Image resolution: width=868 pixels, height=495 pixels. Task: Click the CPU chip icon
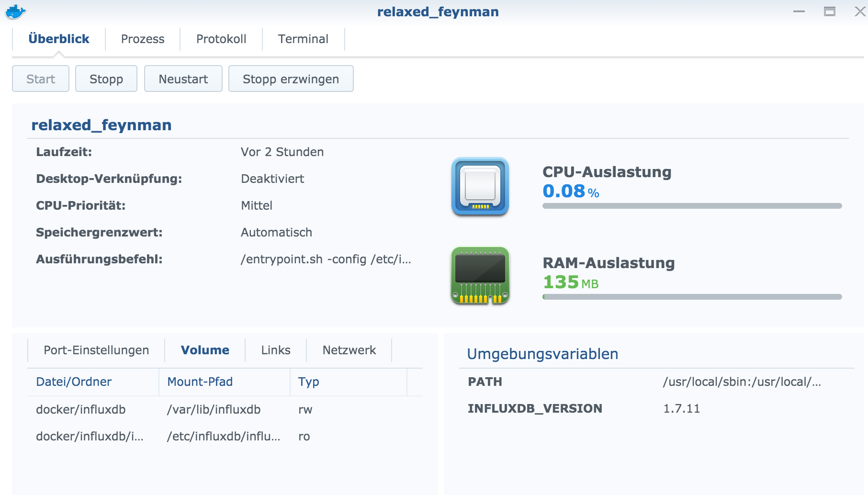[x=480, y=186]
